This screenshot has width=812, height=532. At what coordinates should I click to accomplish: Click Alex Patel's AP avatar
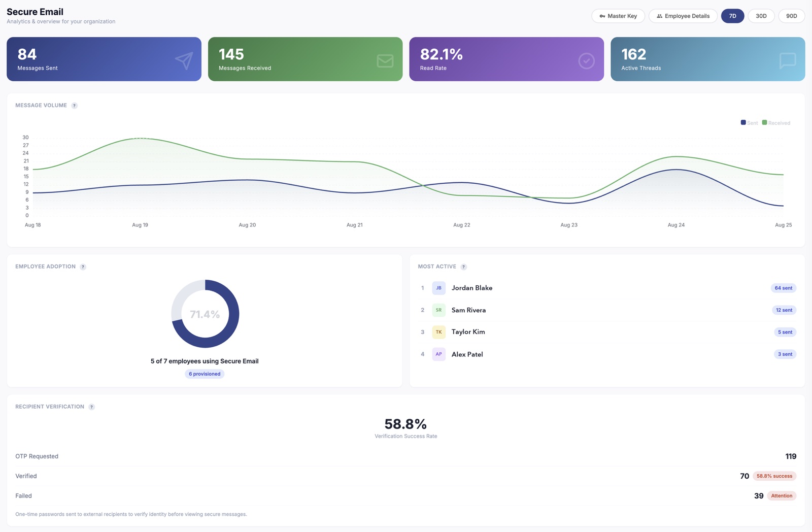pos(439,354)
